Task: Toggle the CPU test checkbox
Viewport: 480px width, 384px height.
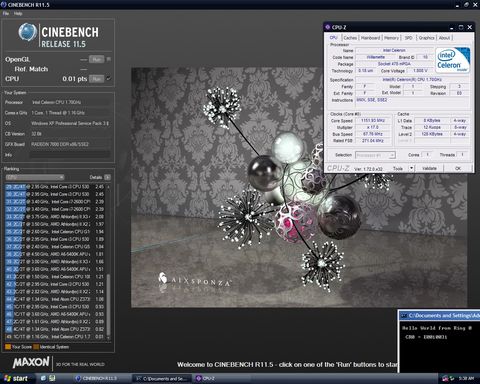Action: point(109,79)
